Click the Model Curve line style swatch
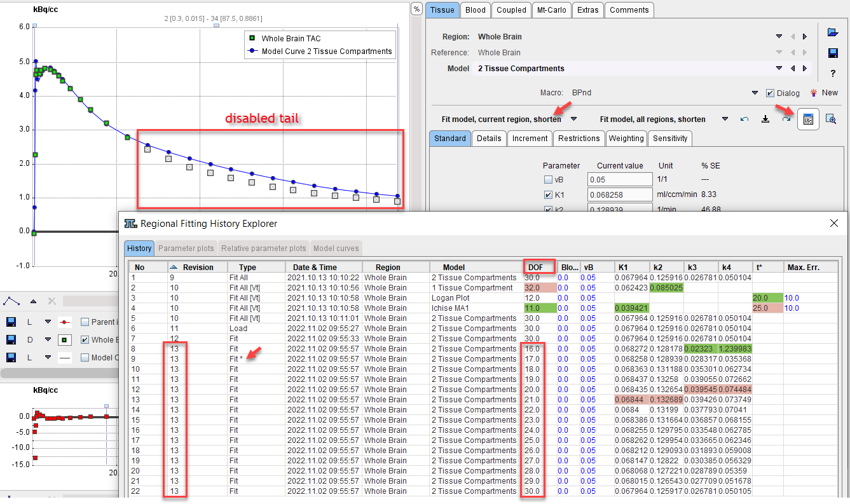The width and height of the screenshot is (850, 504). (x=65, y=358)
